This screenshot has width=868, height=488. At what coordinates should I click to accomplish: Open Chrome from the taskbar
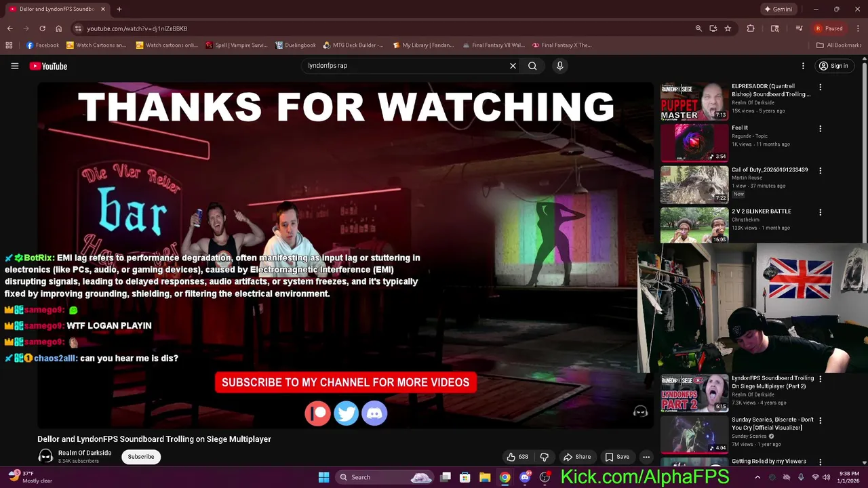pyautogui.click(x=505, y=477)
